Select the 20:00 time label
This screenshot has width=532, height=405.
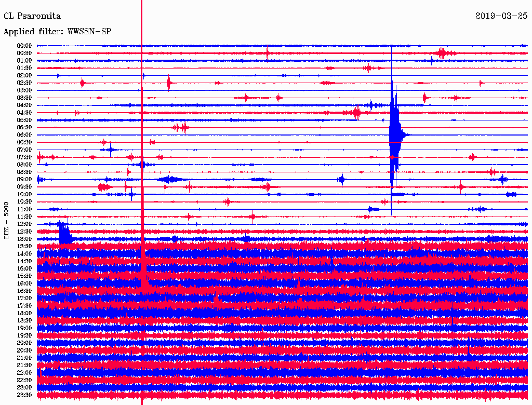click(x=24, y=343)
